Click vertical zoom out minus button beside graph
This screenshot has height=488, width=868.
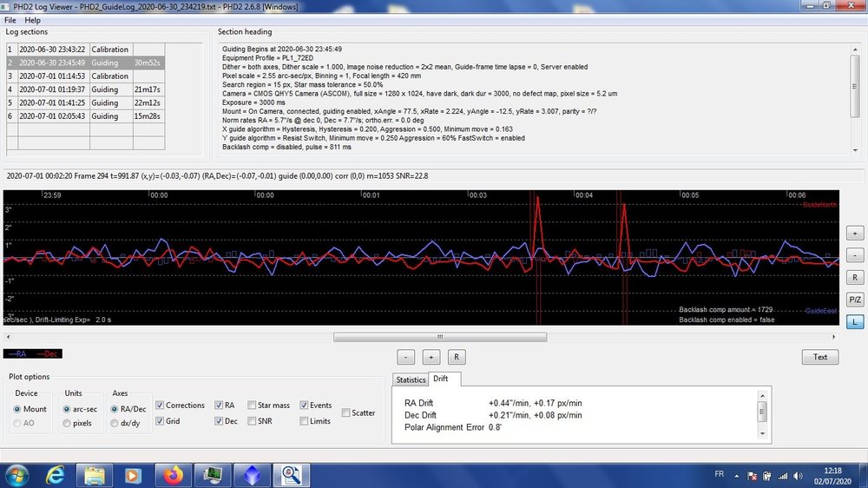click(x=855, y=255)
